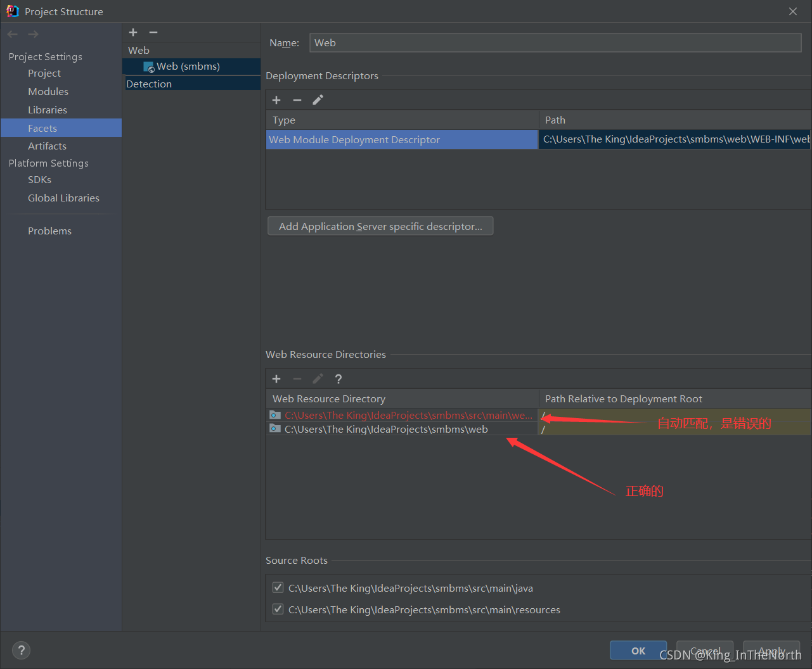The image size is (812, 669).
Task: Click the Web (smbms) facet icon
Action: [149, 67]
